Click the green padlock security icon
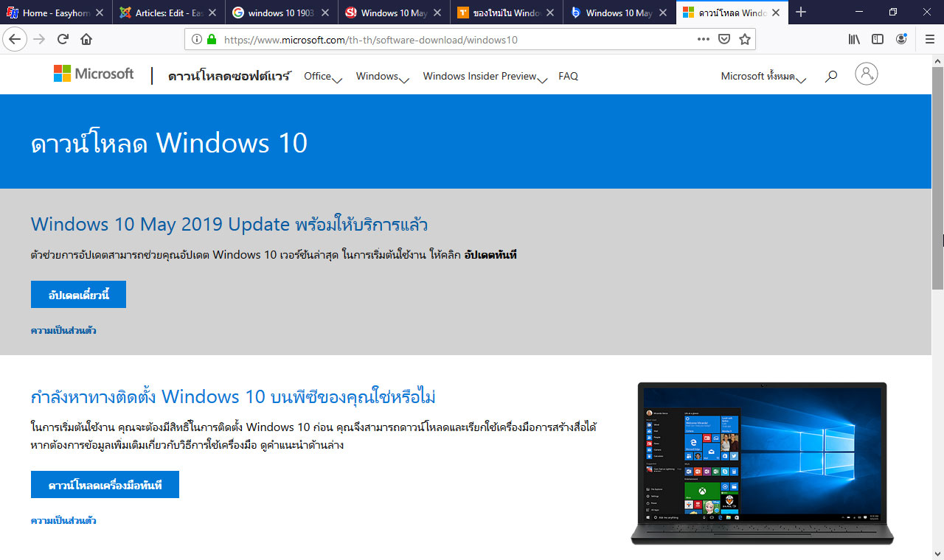 tap(210, 39)
